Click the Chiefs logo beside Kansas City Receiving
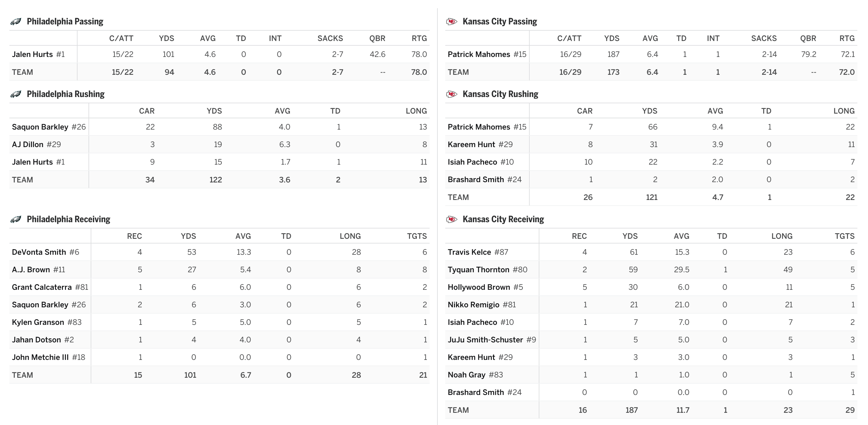Viewport: 868px width, 425px height. [x=452, y=219]
